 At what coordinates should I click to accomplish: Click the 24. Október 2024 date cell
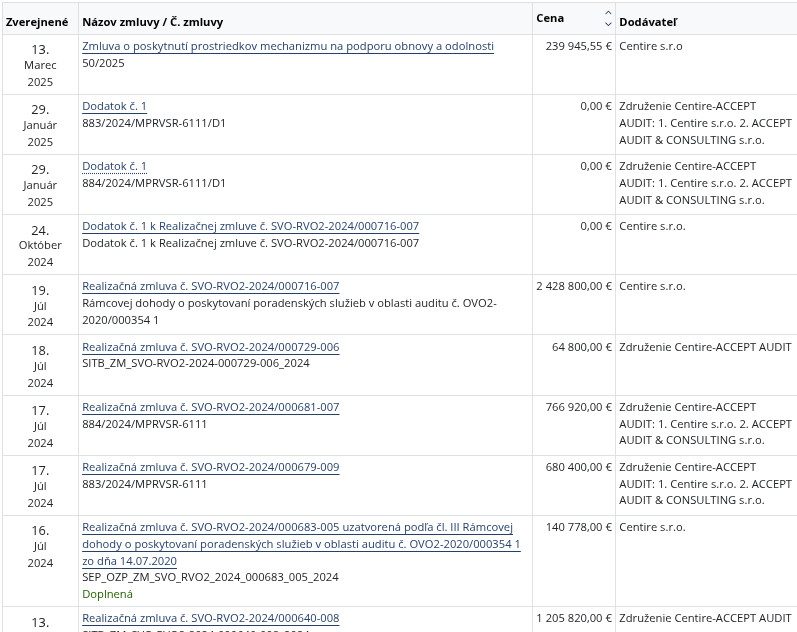[40, 245]
